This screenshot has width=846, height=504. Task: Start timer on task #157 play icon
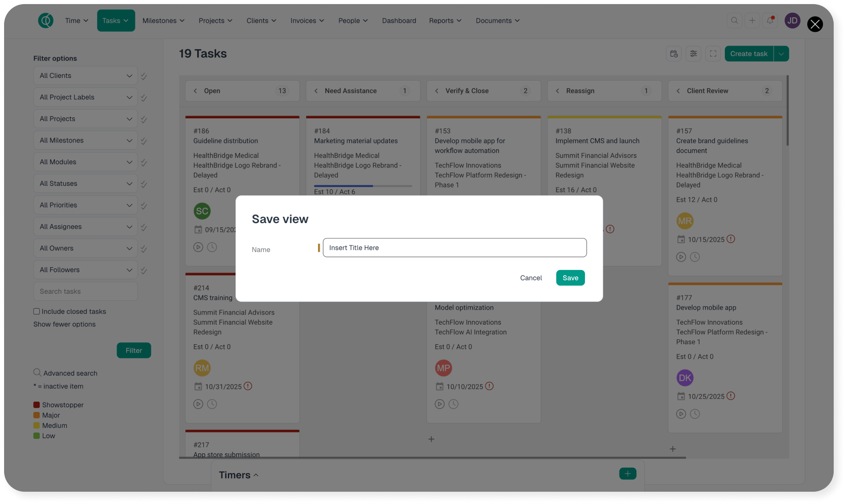click(x=681, y=257)
